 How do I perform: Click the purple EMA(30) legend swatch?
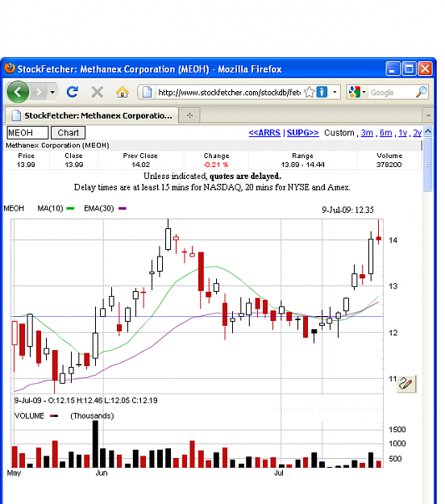click(x=123, y=209)
